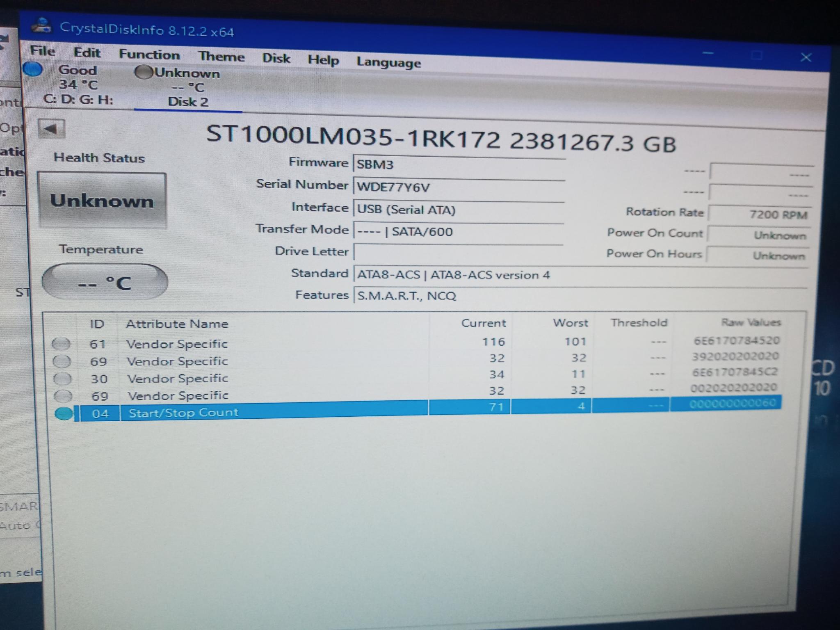Screen dimensions: 840x630
Task: Click the Standard field ATA8-ACS
Action: tap(580, 275)
